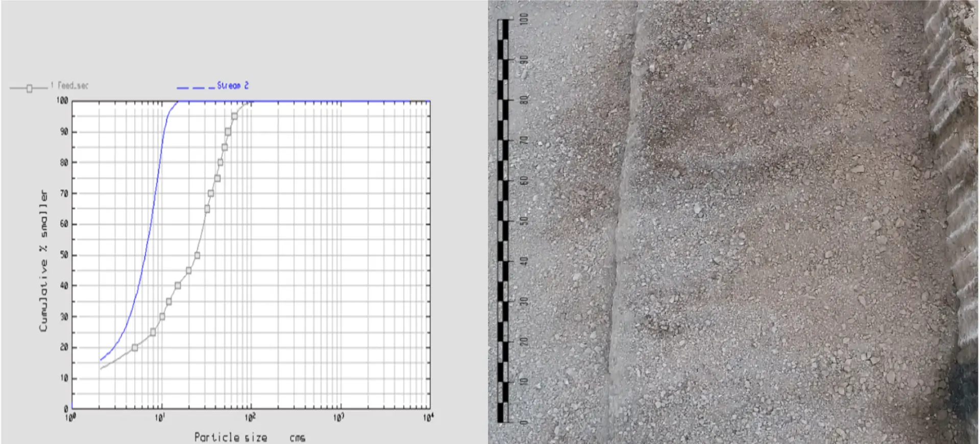
Task: Select the feed curve marker at 50%
Action: click(x=197, y=255)
